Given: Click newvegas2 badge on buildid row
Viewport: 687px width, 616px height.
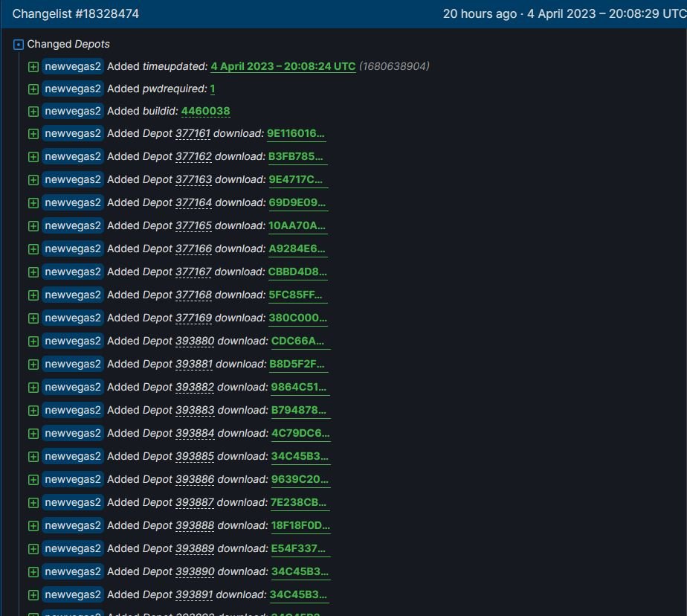Looking at the screenshot, I should [73, 112].
